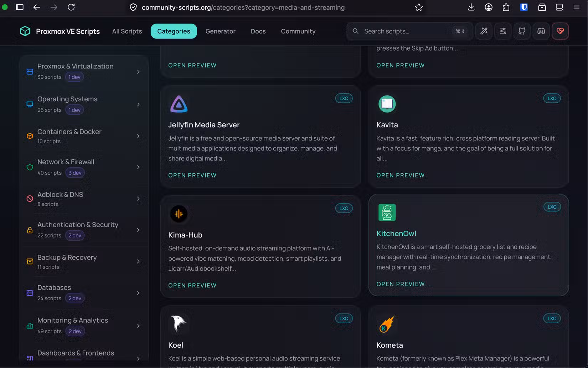
Task: Expand the Proxmox & Virtualization category
Action: coord(138,72)
